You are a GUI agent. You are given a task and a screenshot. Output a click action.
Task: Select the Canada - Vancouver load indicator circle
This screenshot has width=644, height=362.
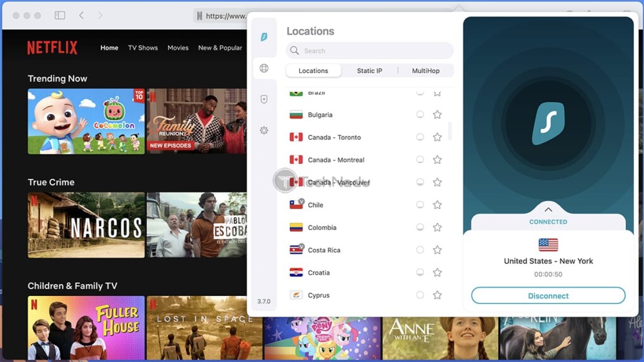(x=419, y=182)
